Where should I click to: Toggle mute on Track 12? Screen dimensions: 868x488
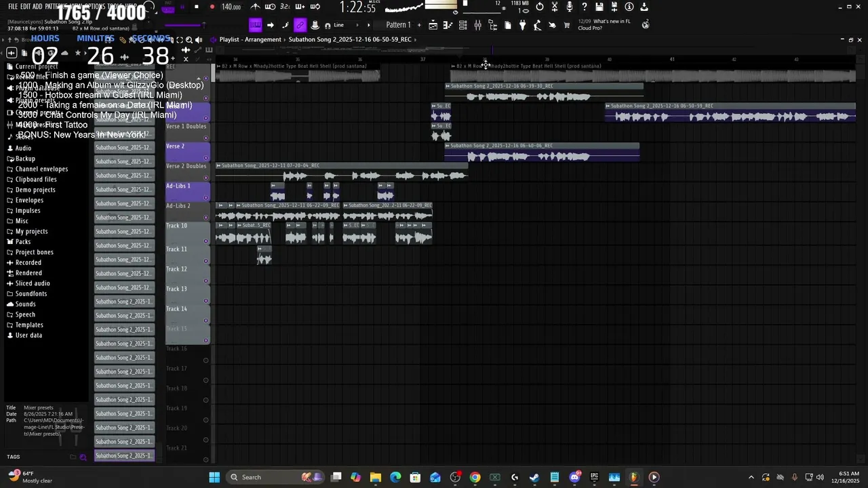coord(206,281)
